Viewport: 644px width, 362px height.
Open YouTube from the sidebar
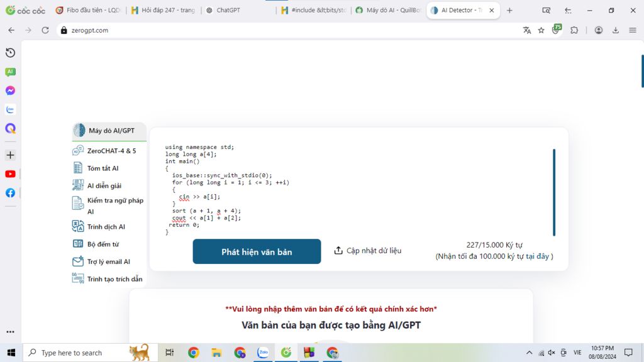point(10,174)
